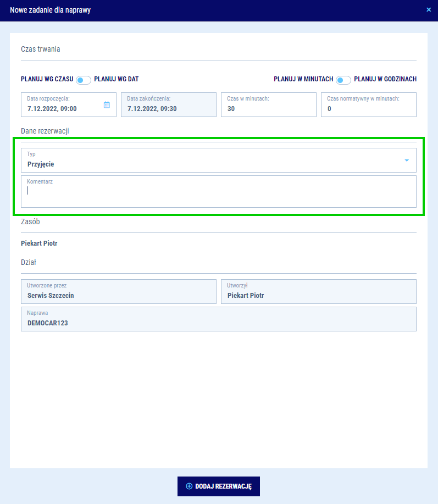Click the plus icon on Dodaj rezerwację
438x504 pixels.
click(x=189, y=486)
